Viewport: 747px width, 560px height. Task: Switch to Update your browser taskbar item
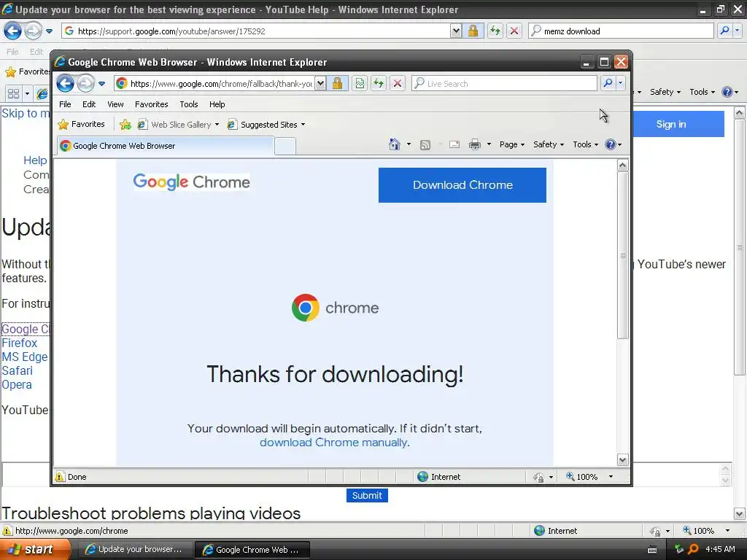135,549
